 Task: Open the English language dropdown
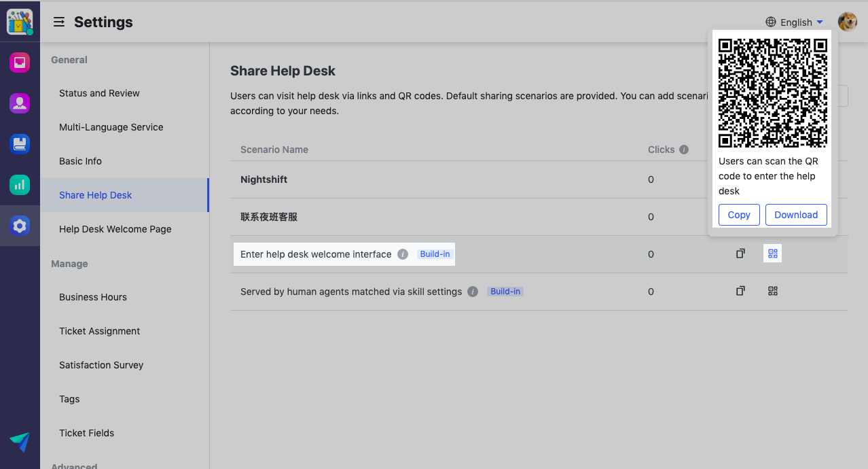[x=794, y=22]
